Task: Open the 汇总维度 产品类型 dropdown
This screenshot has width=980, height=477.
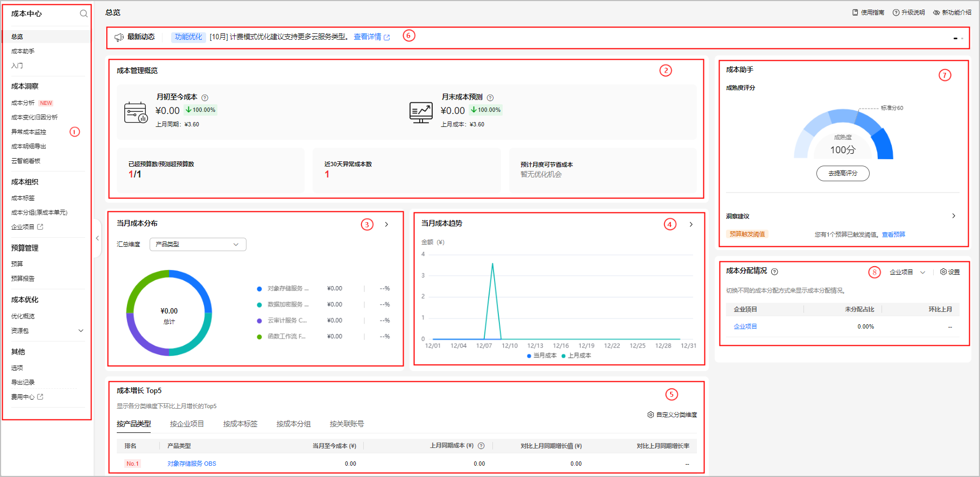Action: coord(198,244)
